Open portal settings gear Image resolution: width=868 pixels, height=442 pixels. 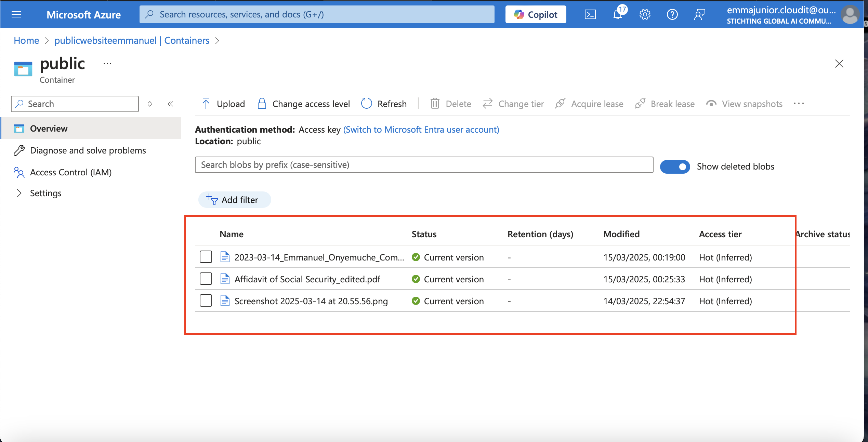(645, 14)
